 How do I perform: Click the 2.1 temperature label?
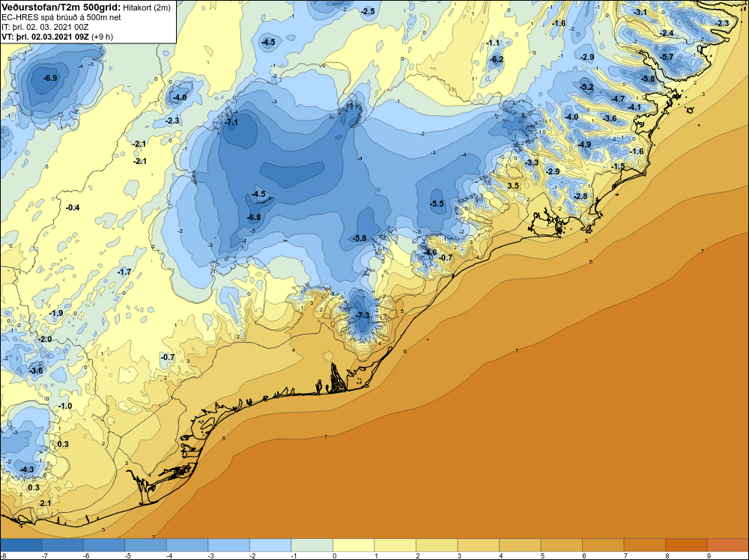point(46,503)
